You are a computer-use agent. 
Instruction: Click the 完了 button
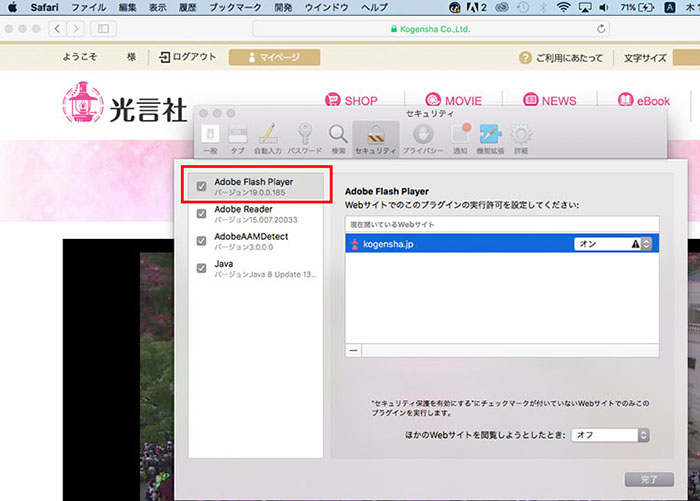649,480
